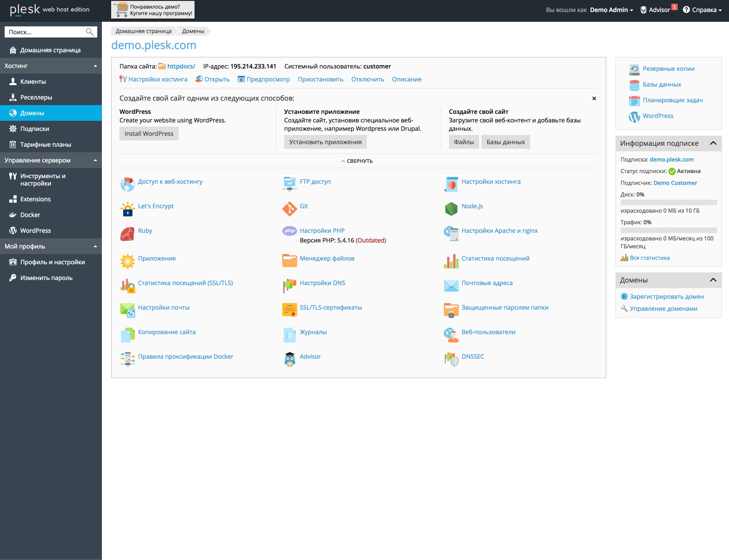Click the WordPress icon in right panel

pyautogui.click(x=634, y=116)
